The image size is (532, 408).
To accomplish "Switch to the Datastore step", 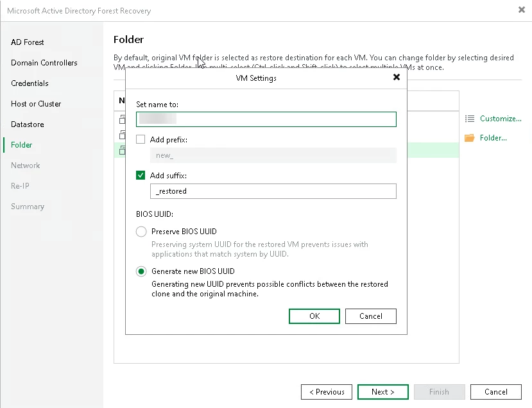I will (28, 124).
